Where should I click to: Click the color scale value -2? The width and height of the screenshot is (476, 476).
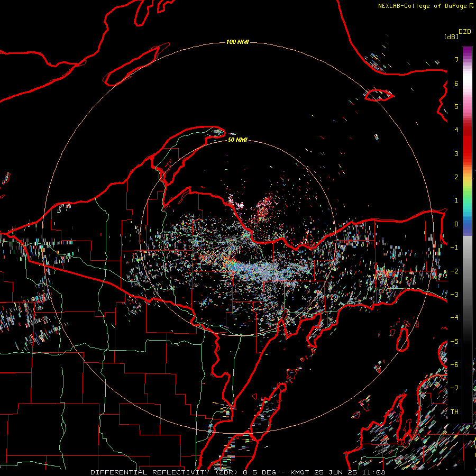click(454, 271)
